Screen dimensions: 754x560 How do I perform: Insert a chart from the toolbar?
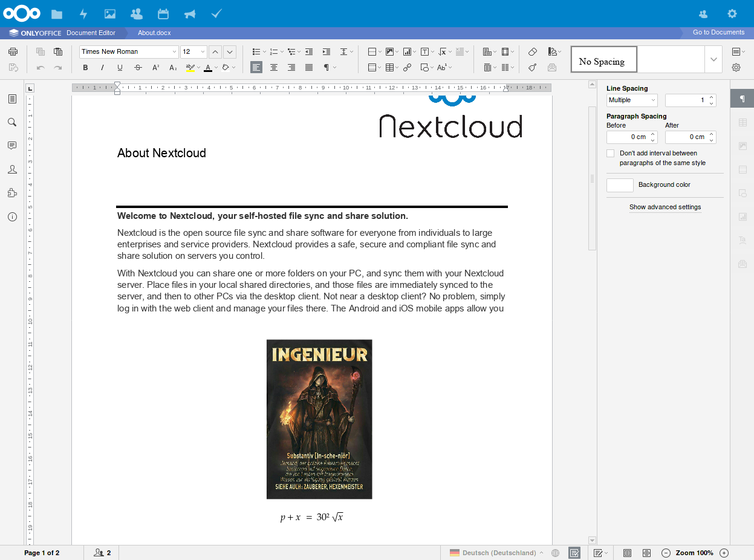click(408, 52)
